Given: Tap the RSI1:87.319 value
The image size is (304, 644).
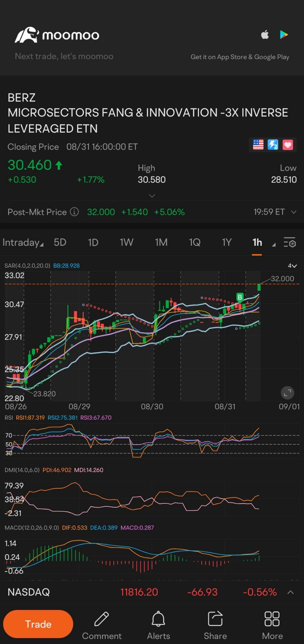Looking at the screenshot, I should coord(30,418).
